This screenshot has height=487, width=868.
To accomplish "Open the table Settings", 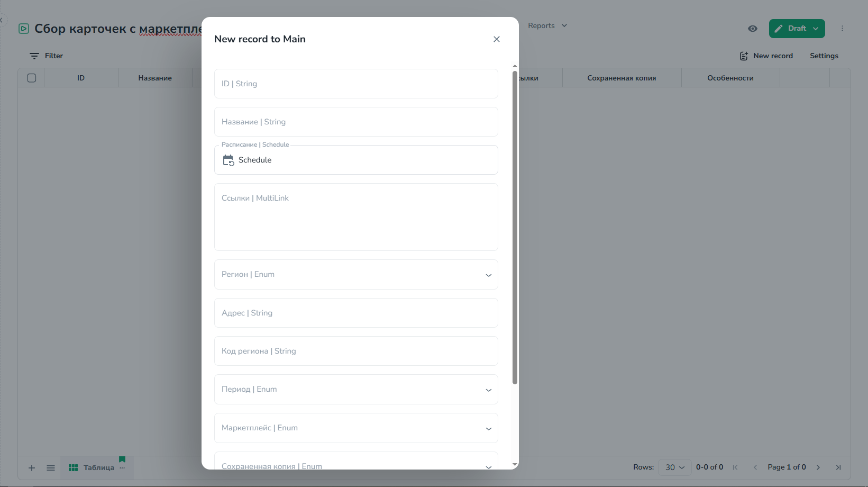I will 824,56.
